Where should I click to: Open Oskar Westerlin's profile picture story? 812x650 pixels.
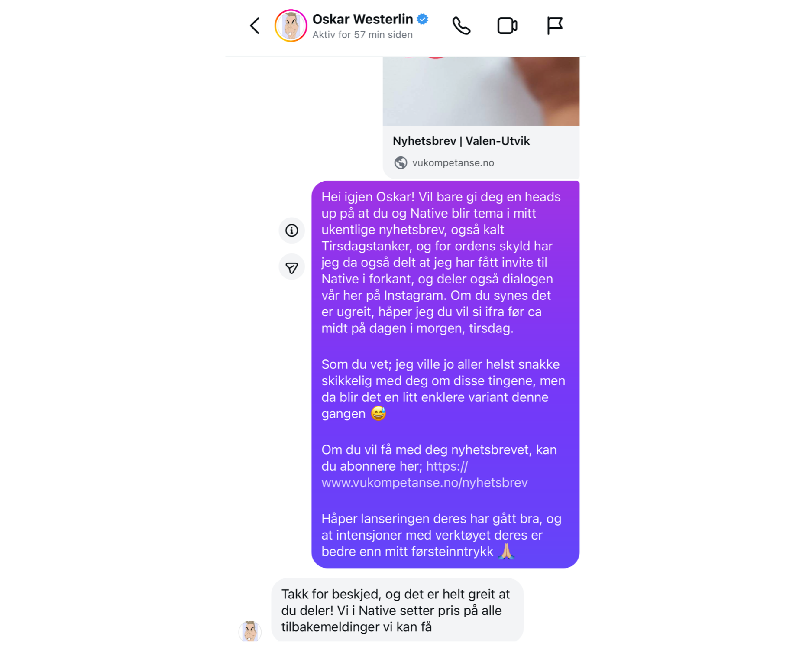(291, 26)
